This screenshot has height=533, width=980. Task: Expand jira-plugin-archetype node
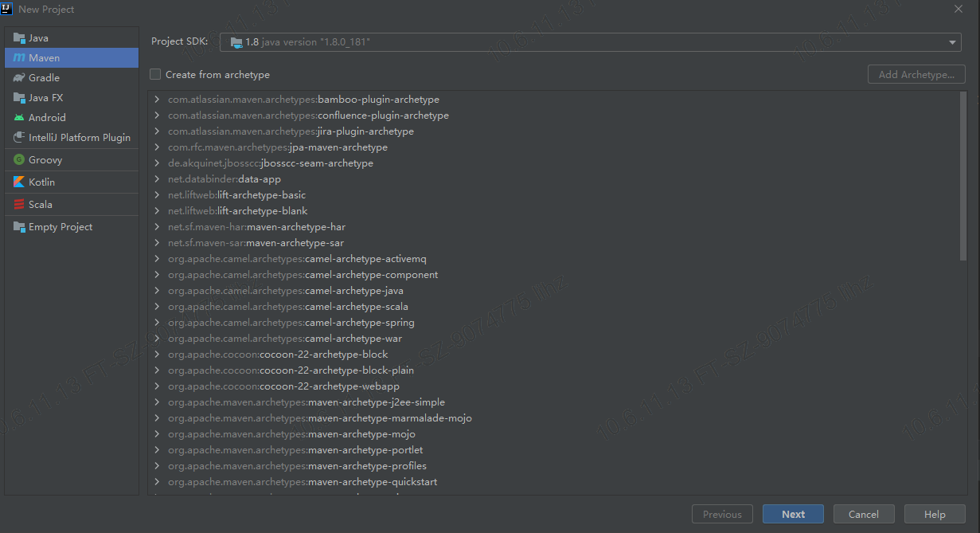tap(158, 131)
